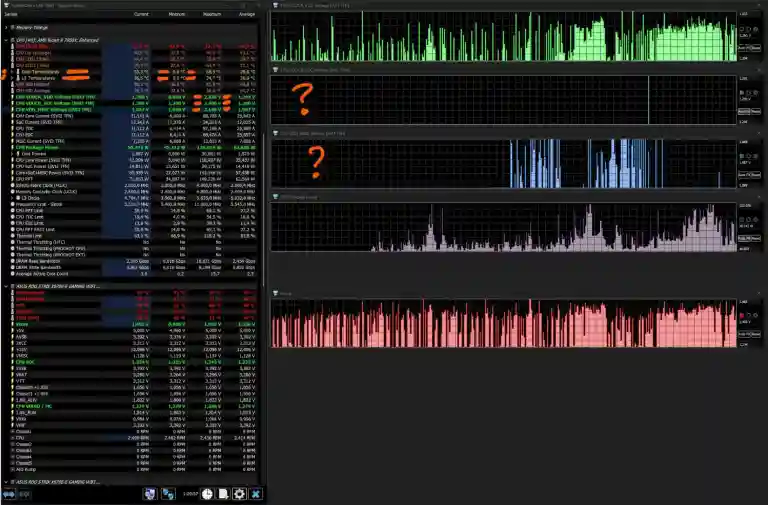Click the Minimum column header

[177, 14]
